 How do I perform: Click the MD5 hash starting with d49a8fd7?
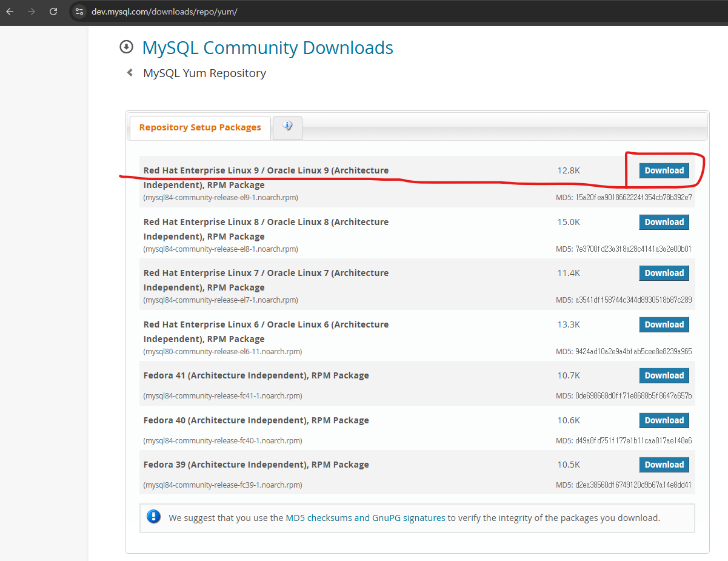(x=633, y=441)
